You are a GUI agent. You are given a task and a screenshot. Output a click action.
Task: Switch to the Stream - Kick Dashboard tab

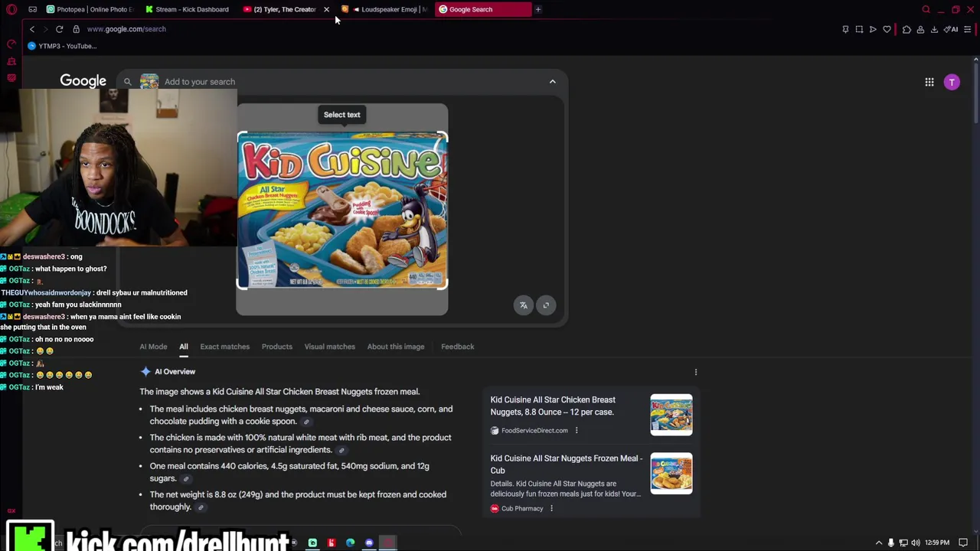click(x=188, y=9)
